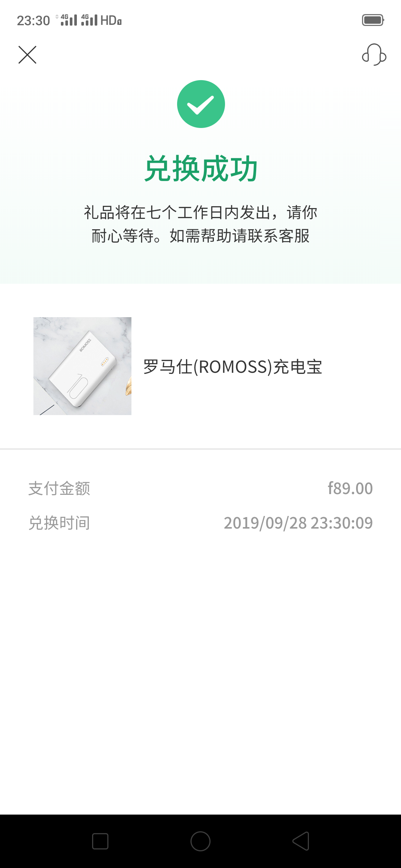Tap the second 4G signal indicator
The width and height of the screenshot is (401, 868).
[x=89, y=20]
